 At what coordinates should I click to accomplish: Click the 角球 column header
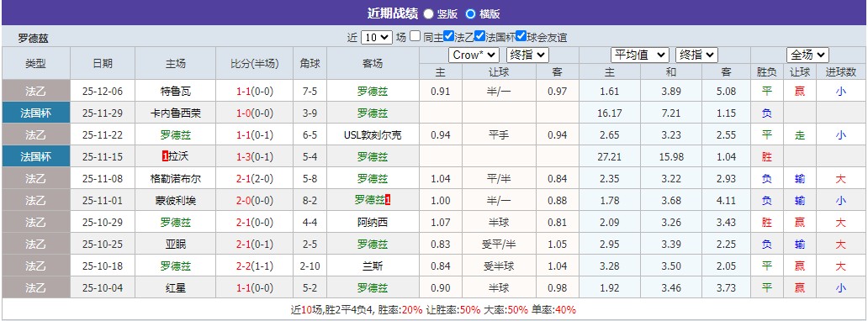coord(310,64)
